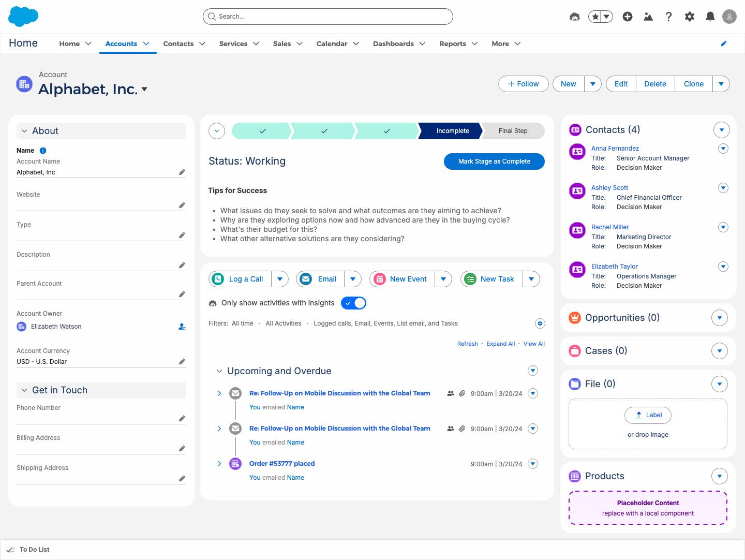The image size is (745, 560).
Task: Edit the Parent Account pencil
Action: 182,294
